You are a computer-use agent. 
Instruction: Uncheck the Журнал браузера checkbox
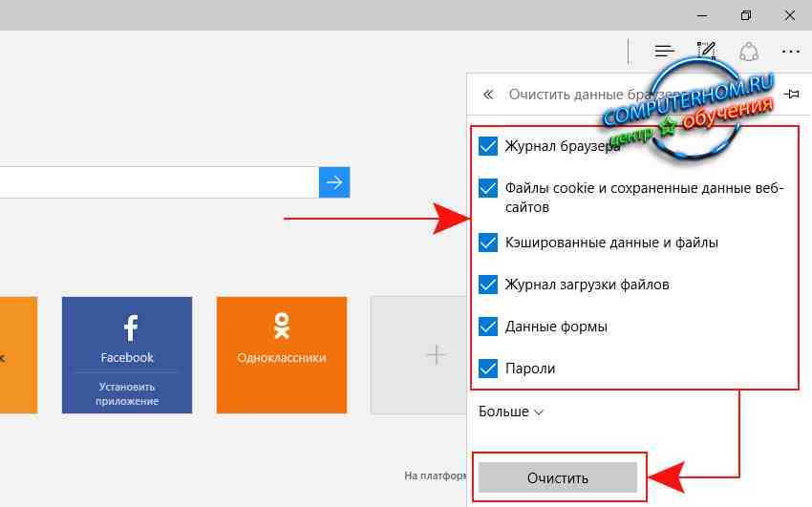click(488, 146)
